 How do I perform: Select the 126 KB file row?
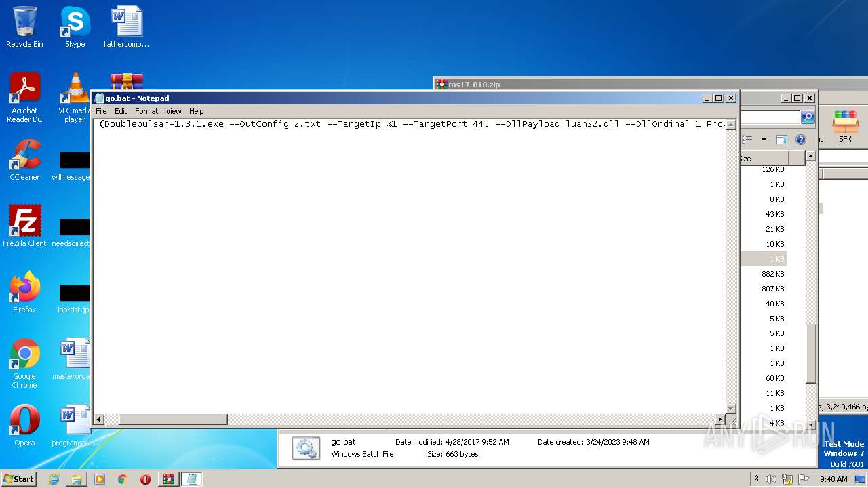tap(764, 169)
